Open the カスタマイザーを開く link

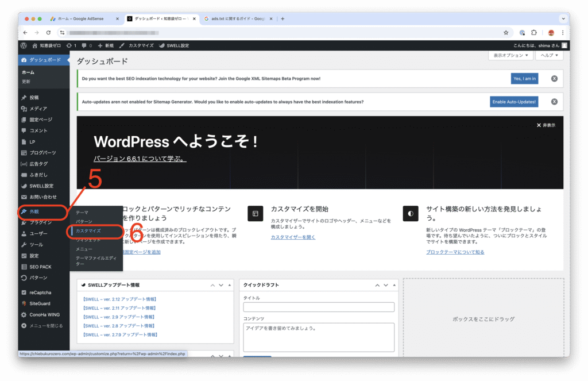(x=293, y=237)
